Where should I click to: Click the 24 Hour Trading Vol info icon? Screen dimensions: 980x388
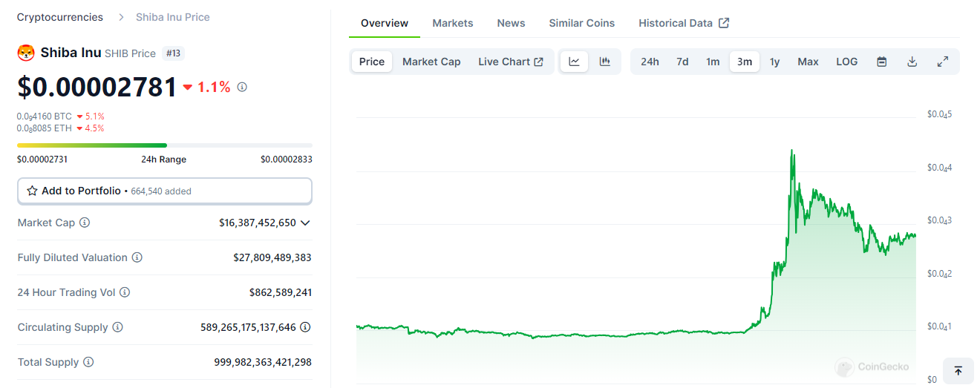(125, 292)
